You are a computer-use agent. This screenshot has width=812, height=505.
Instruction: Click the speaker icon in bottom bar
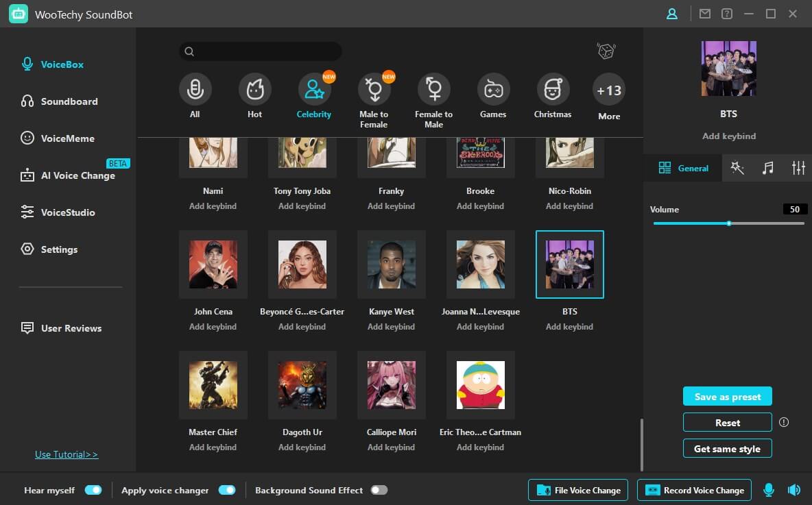coord(793,490)
